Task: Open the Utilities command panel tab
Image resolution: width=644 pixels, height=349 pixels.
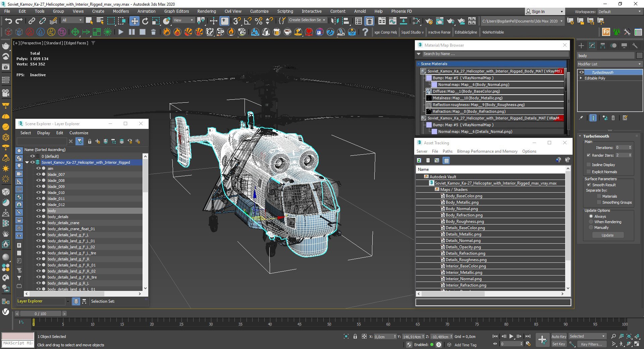Action: [635, 46]
